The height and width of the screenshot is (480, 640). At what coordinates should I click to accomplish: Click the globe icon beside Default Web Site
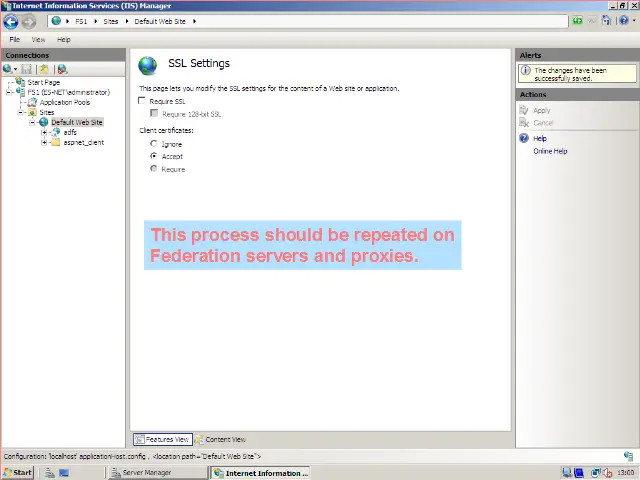pos(43,122)
